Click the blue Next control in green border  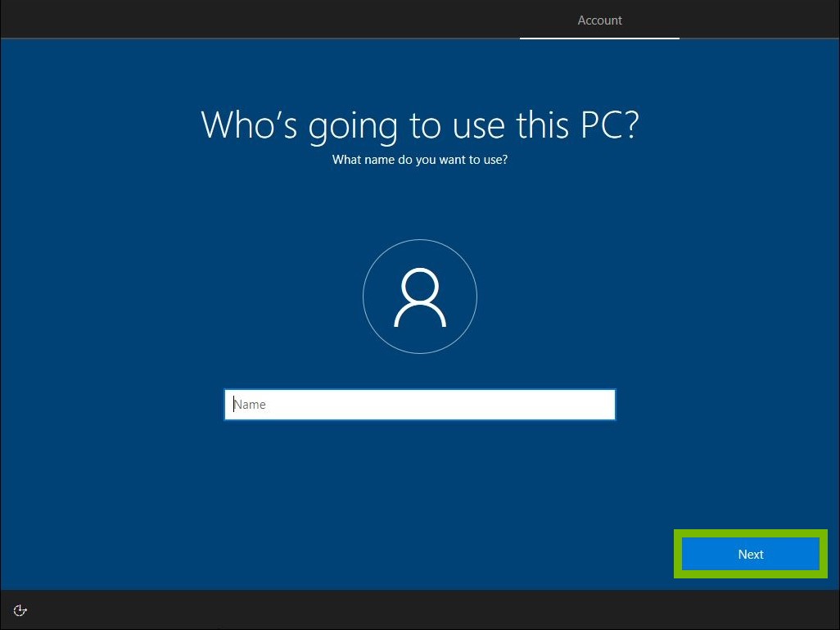750,554
